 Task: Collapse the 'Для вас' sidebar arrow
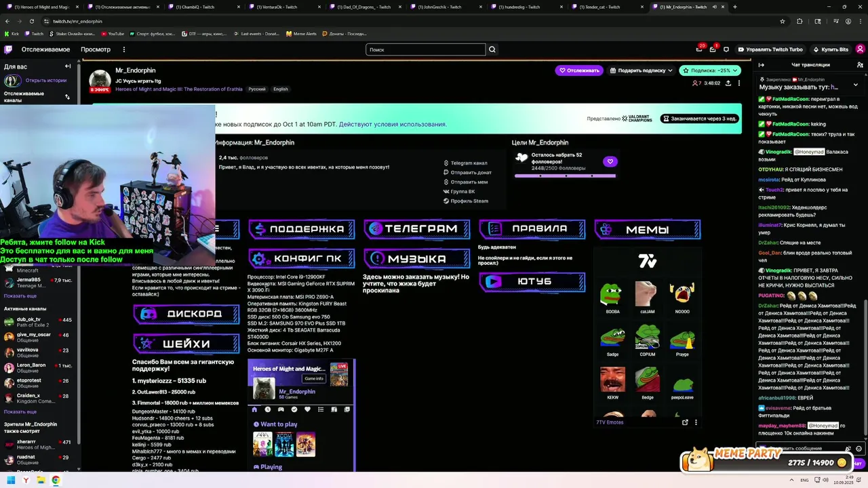68,66
